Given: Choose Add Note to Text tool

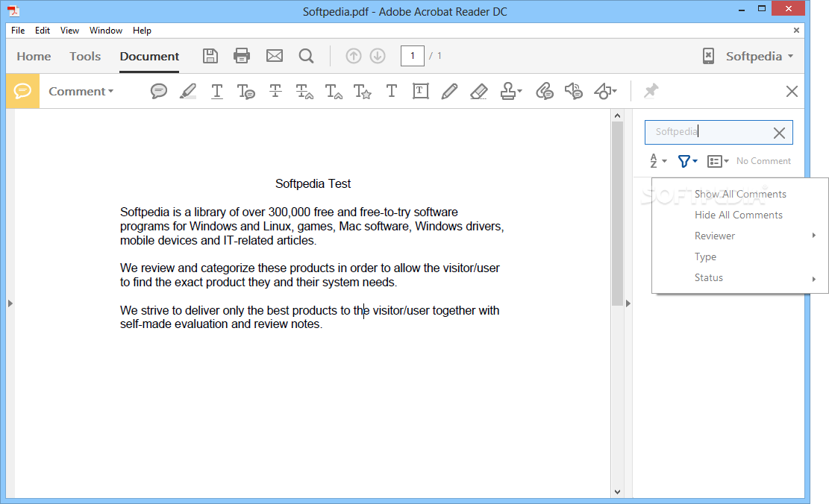Looking at the screenshot, I should pos(245,92).
